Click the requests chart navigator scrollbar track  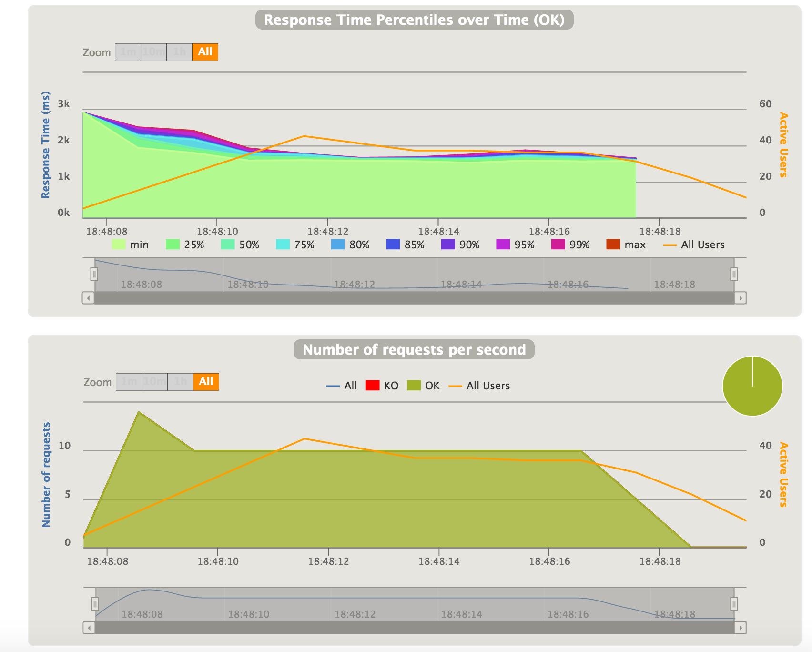coord(415,628)
